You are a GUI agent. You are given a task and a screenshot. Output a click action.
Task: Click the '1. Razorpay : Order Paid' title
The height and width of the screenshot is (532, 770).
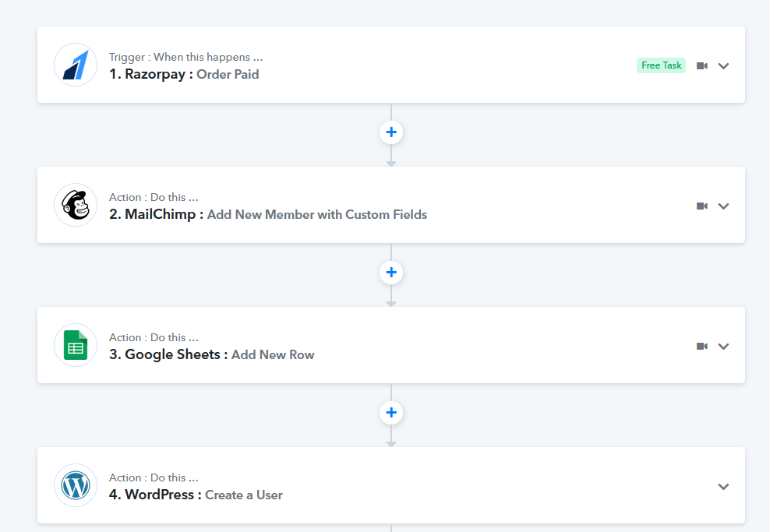click(x=184, y=74)
